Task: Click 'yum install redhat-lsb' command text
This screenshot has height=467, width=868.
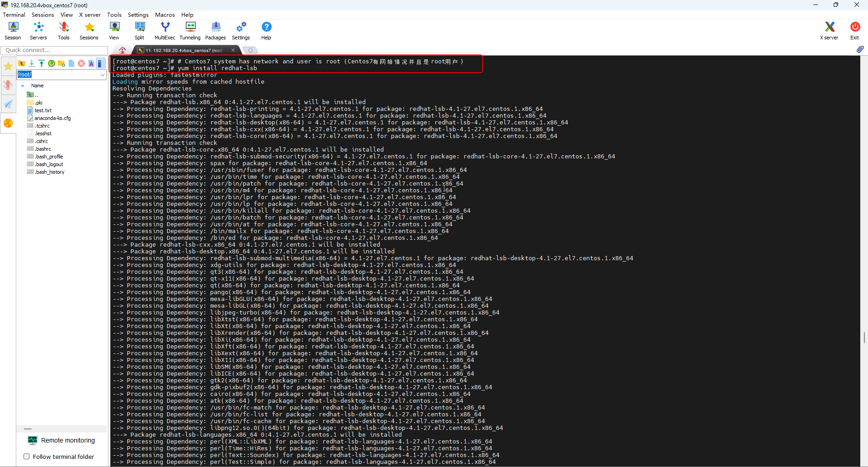Action: [x=217, y=68]
